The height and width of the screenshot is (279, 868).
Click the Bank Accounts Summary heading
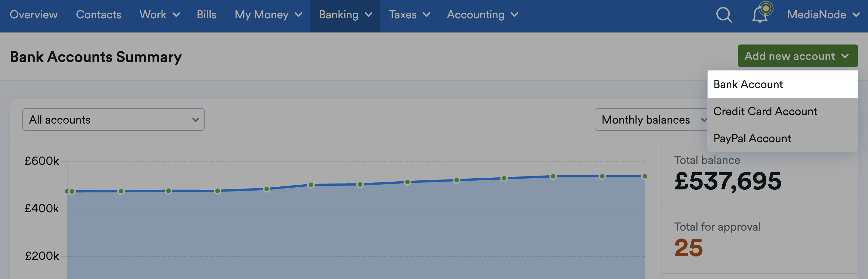tap(96, 57)
